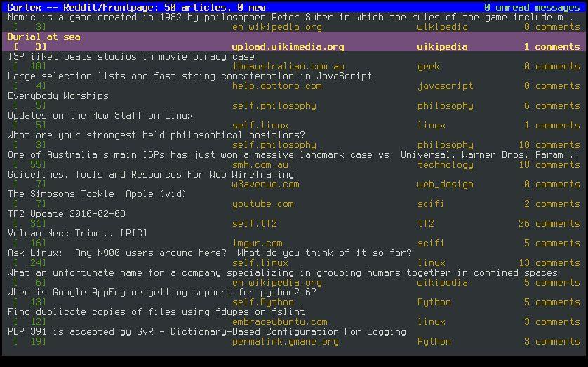Click the web_design subreddit label
Image resolution: width=588 pixels, height=367 pixels.
445,184
